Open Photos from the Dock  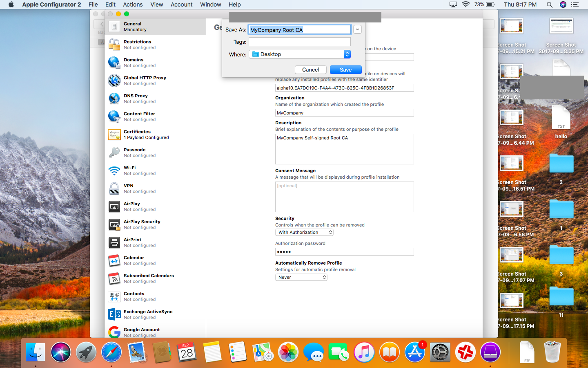tap(288, 352)
